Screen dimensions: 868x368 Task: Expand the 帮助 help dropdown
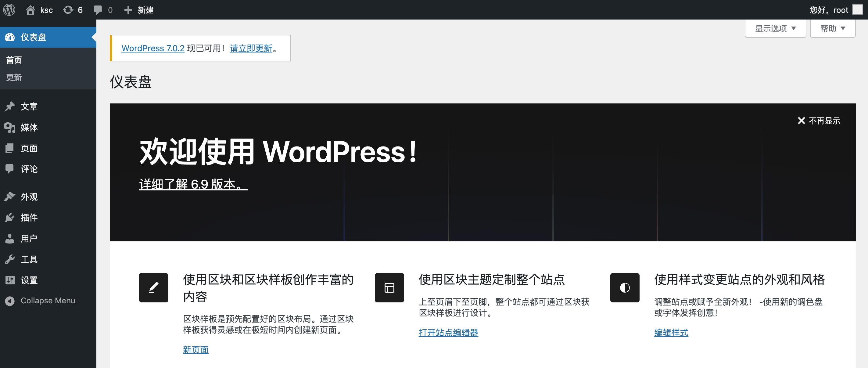(833, 29)
